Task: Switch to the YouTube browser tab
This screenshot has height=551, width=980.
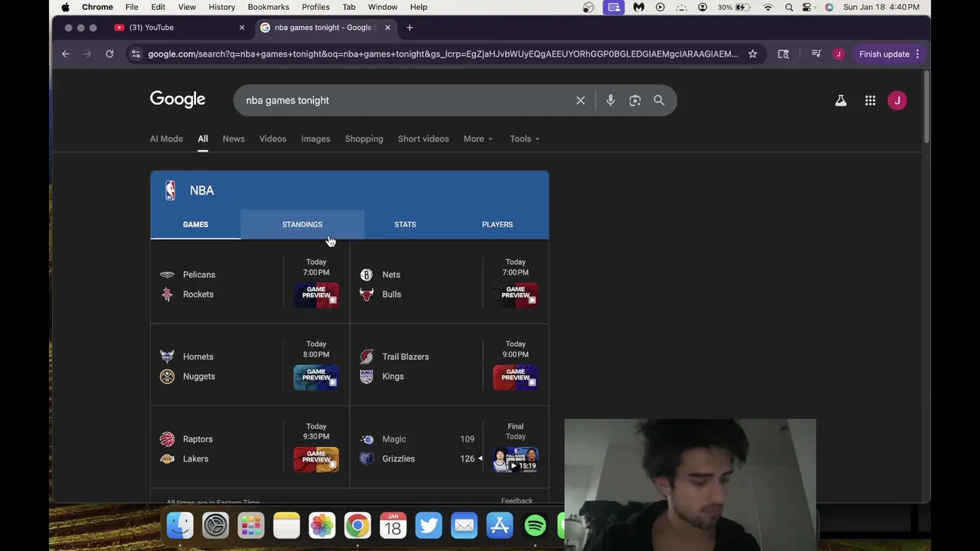Action: click(180, 28)
